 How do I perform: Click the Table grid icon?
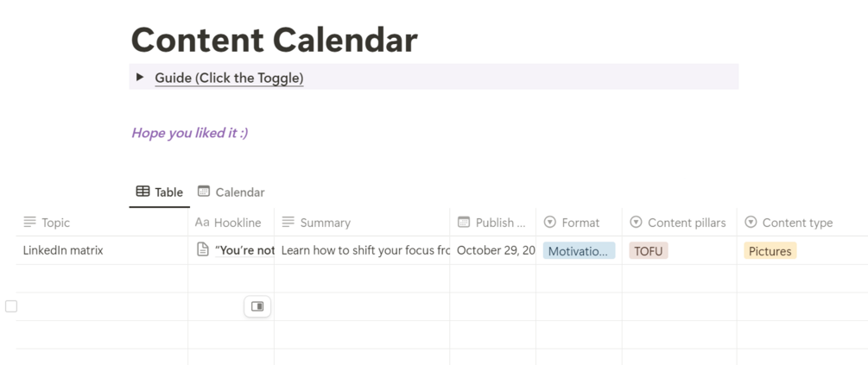click(x=143, y=192)
